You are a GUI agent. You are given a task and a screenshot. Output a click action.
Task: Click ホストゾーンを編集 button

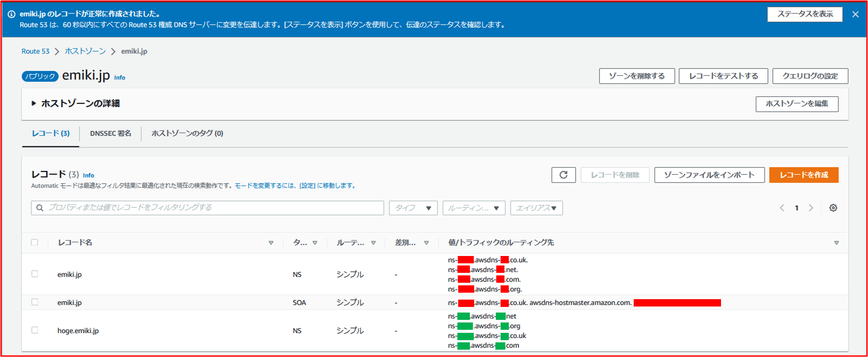[797, 104]
